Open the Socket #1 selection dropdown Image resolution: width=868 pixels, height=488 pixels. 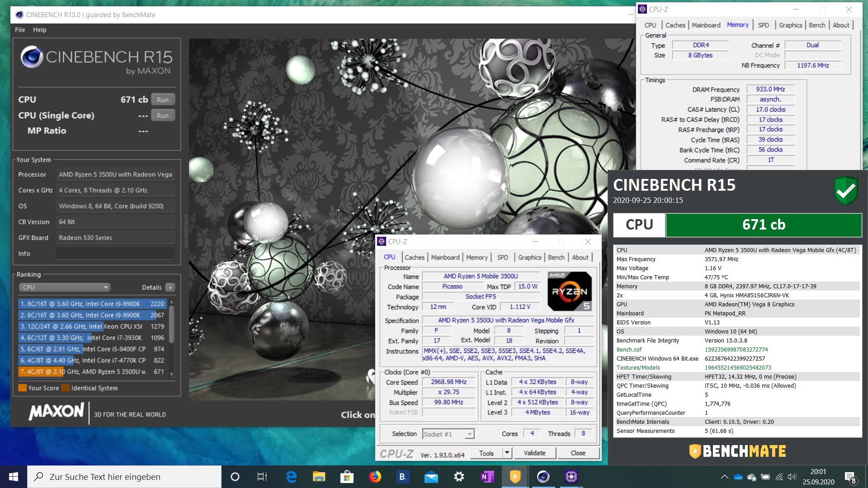[x=448, y=434]
